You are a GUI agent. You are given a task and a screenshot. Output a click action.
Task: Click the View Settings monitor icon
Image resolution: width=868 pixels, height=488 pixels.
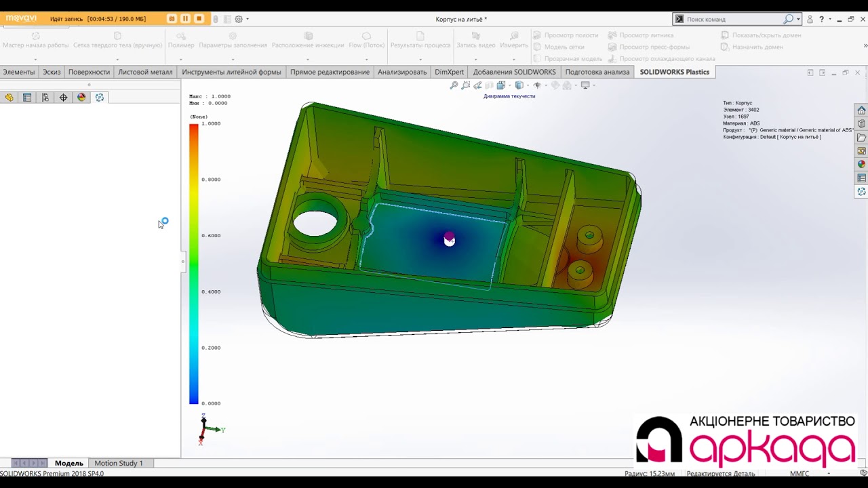pyautogui.click(x=585, y=85)
